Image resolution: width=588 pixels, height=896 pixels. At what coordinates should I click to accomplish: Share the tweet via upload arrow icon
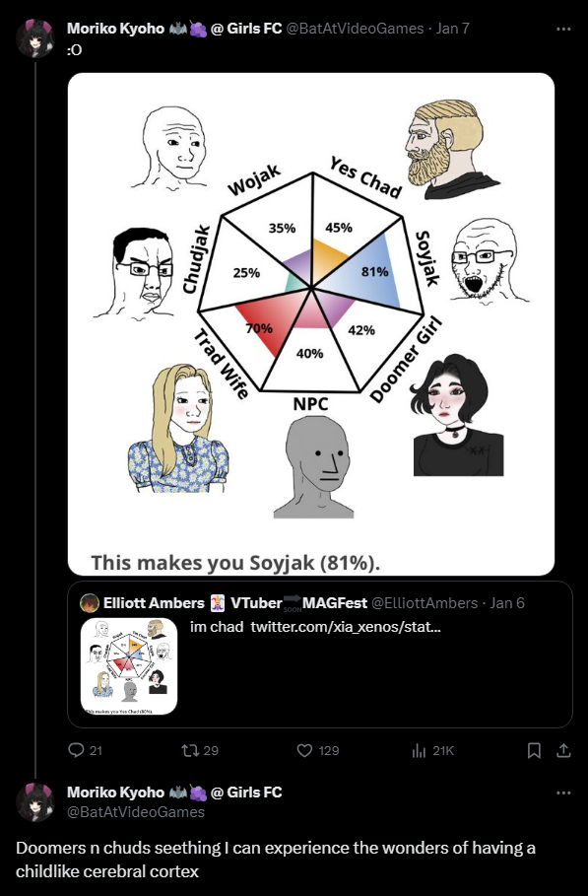tap(563, 750)
